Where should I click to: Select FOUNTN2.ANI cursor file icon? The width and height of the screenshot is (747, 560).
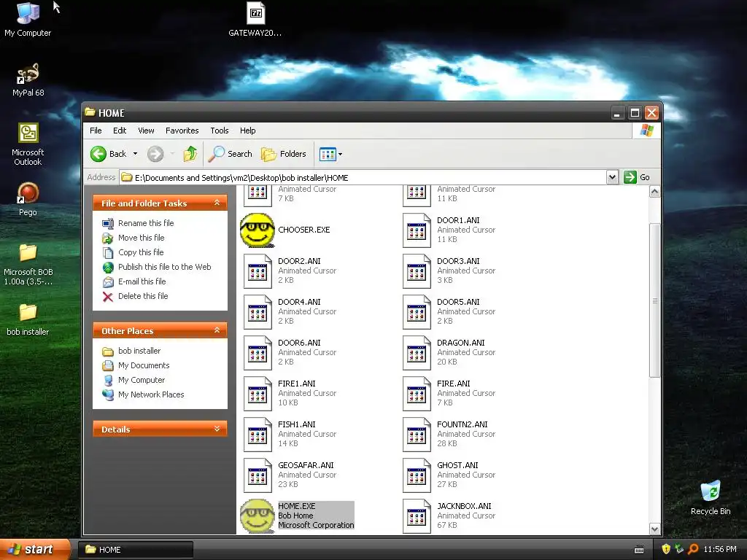[x=417, y=435]
